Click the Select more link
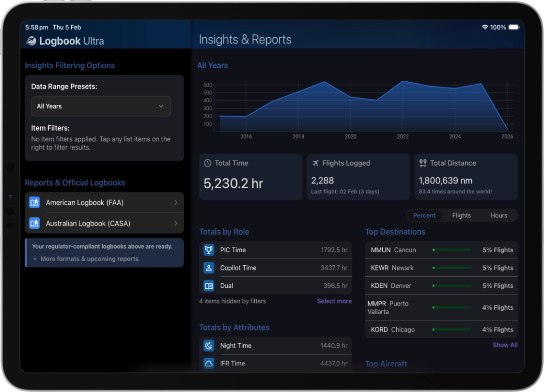544x392 pixels. 334,301
